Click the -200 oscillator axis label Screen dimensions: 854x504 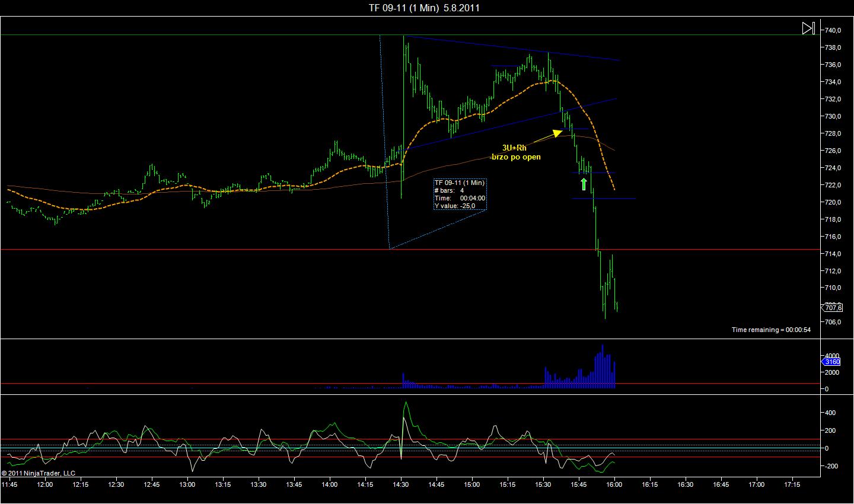point(830,466)
